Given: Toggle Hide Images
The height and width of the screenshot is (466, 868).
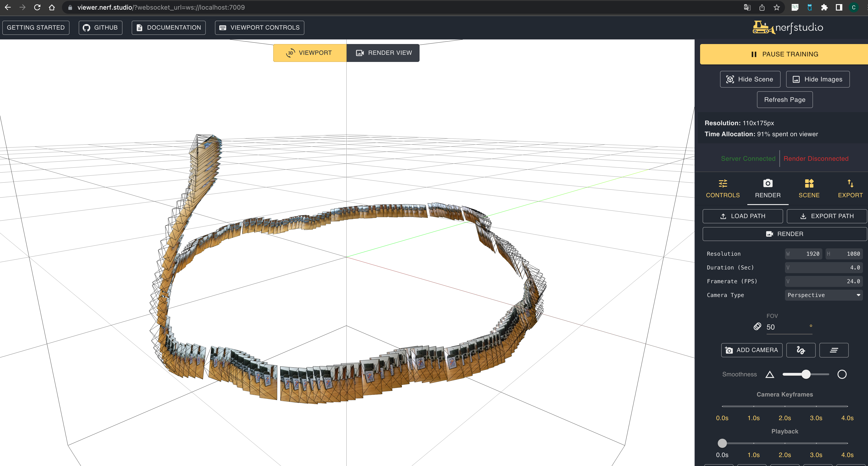Looking at the screenshot, I should (818, 79).
